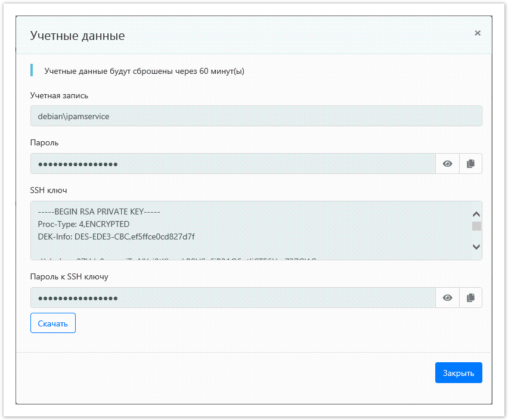
Task: Click the SSH key scrollbar down arrow
Action: point(476,246)
